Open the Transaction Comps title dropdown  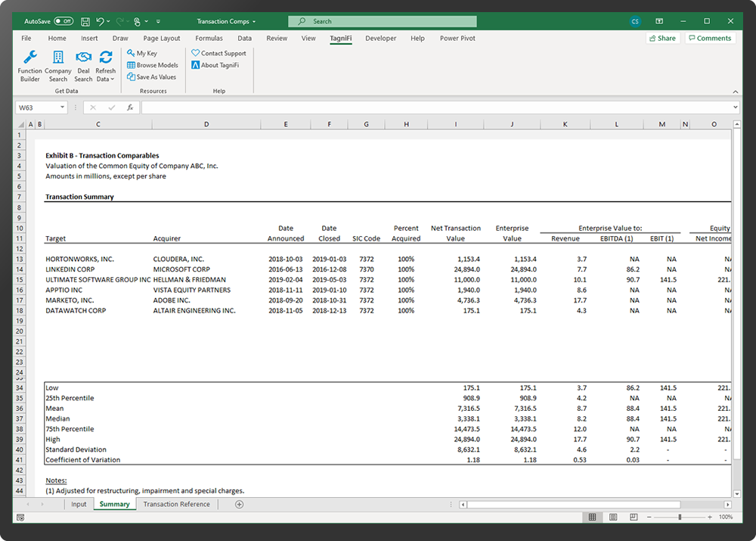[254, 21]
